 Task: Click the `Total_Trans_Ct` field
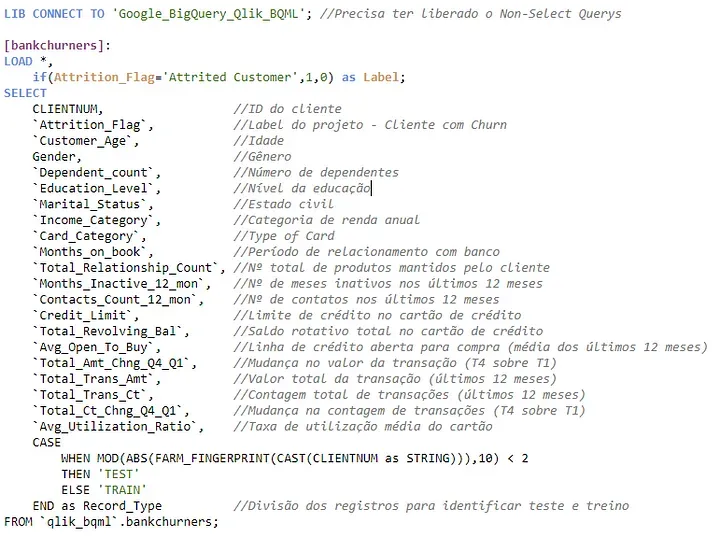point(93,395)
